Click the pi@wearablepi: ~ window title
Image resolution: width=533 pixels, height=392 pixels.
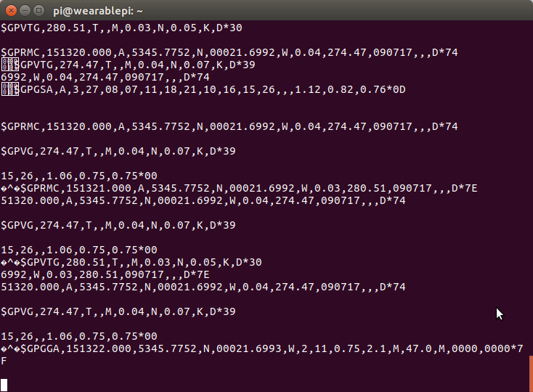pyautogui.click(x=98, y=11)
